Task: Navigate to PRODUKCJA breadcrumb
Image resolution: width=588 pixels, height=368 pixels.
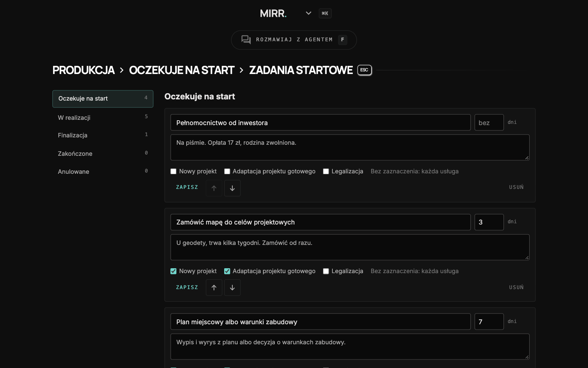Action: click(x=84, y=70)
